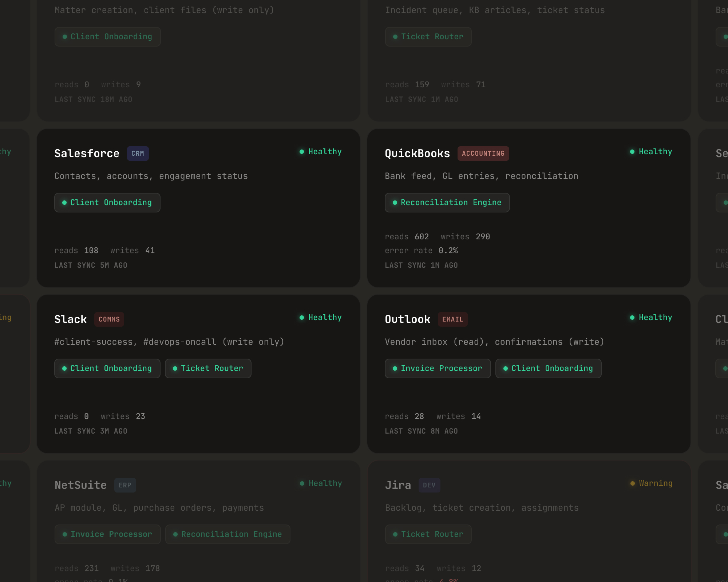
Task: Open the Ticket Router chip on Jira card
Action: coord(428,534)
